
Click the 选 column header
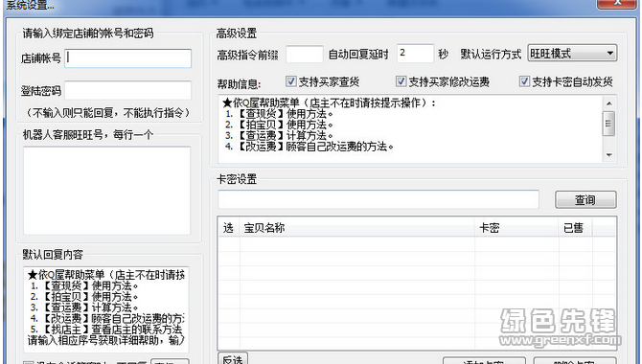[x=229, y=228]
